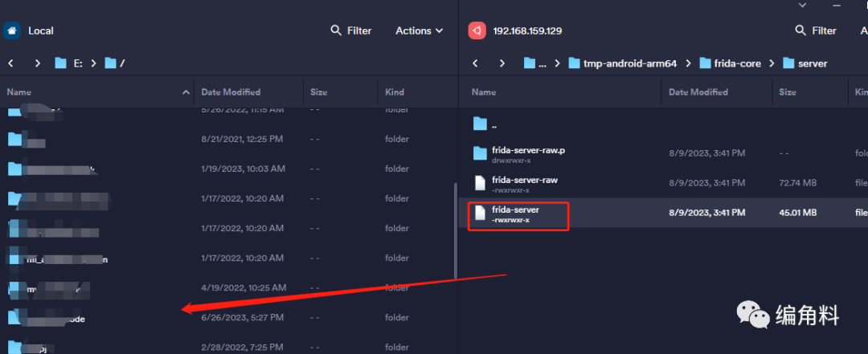Sort Local pane by Kind column
Viewport: 868px width, 354px height.
click(x=395, y=92)
